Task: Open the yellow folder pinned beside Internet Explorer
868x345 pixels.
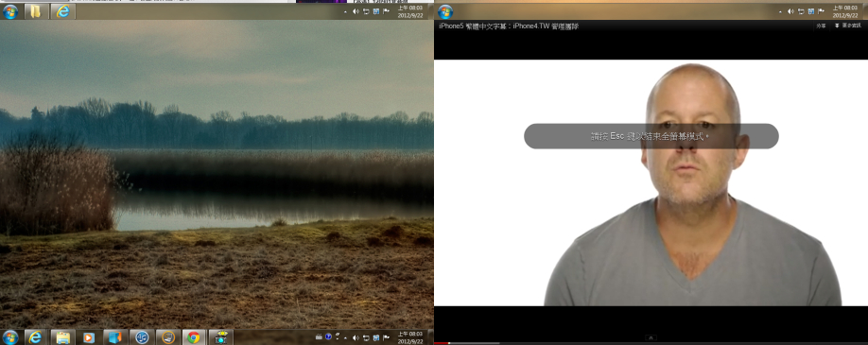Action: click(x=36, y=11)
